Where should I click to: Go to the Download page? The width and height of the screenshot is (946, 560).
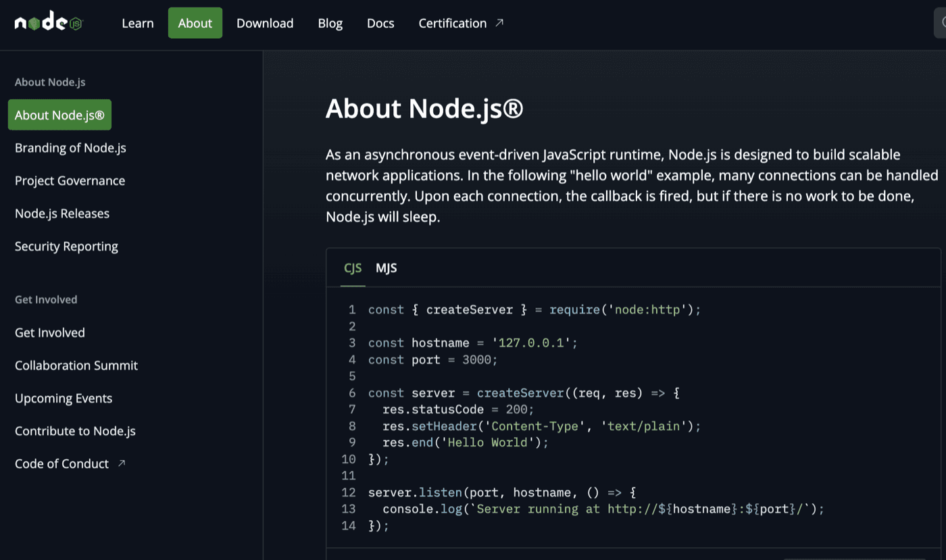265,23
